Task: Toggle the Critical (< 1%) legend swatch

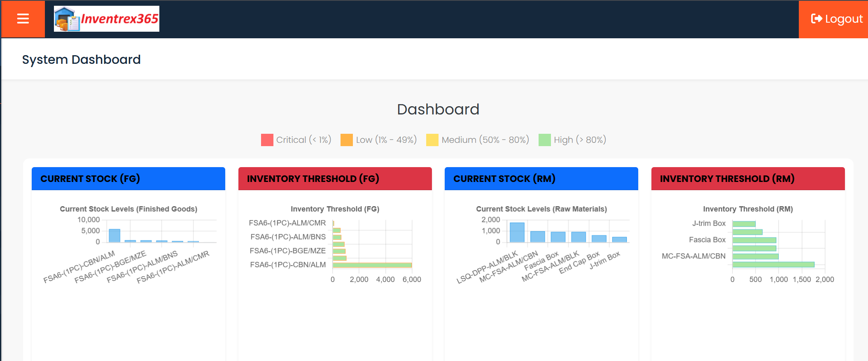Action: 267,140
